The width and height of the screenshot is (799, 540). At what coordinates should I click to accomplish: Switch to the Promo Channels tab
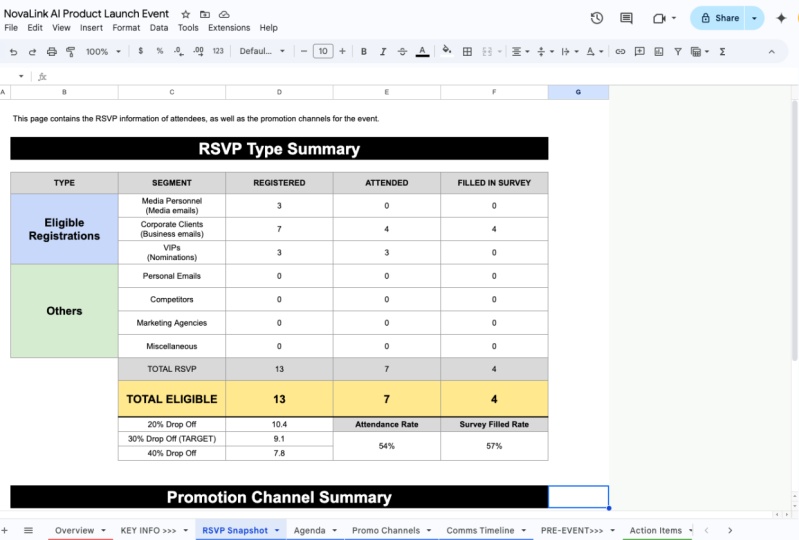[x=386, y=530]
